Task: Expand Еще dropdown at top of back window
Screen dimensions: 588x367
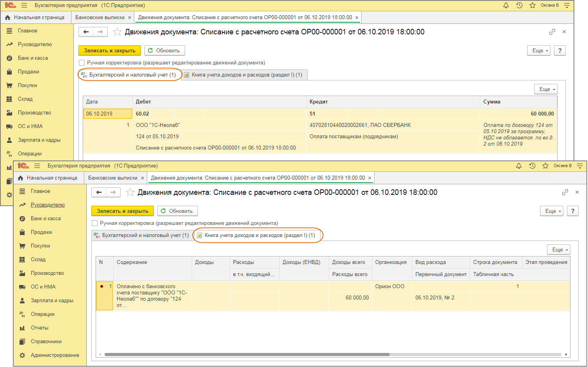Action: pyautogui.click(x=538, y=50)
